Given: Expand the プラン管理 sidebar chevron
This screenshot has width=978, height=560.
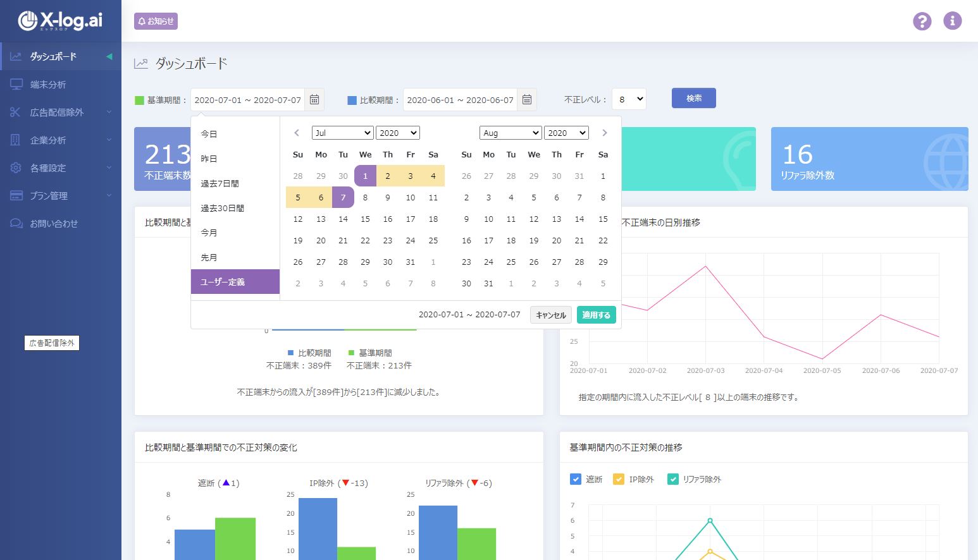Looking at the screenshot, I should pos(109,195).
